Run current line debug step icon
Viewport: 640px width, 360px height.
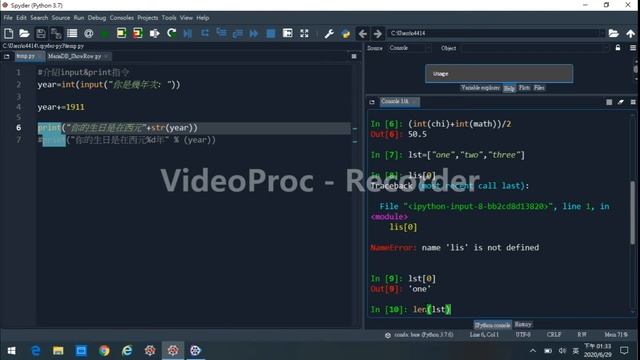pyautogui.click(x=204, y=33)
